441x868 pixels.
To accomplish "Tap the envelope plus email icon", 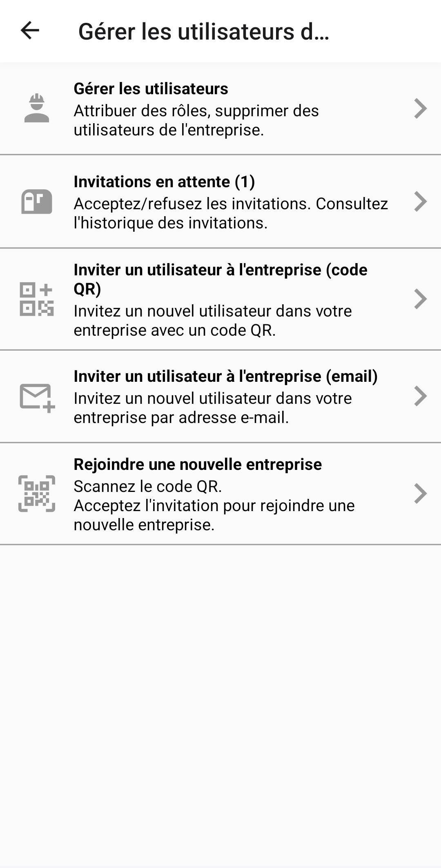I will click(x=37, y=397).
